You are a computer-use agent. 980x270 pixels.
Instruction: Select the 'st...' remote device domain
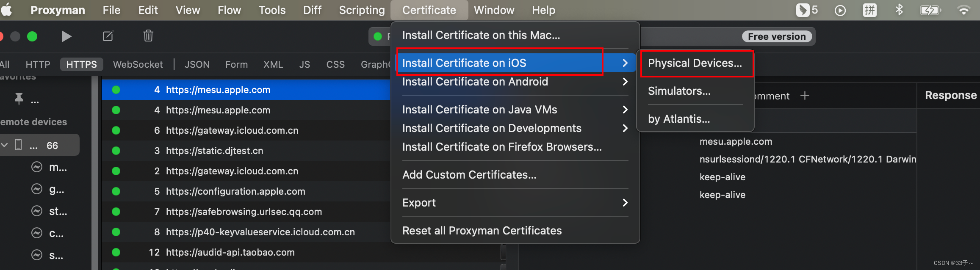tap(58, 211)
